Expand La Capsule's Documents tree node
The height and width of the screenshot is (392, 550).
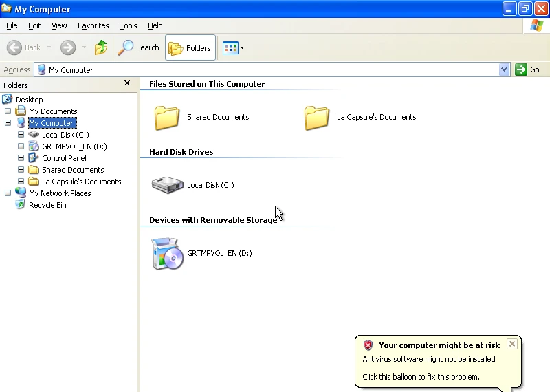point(21,182)
